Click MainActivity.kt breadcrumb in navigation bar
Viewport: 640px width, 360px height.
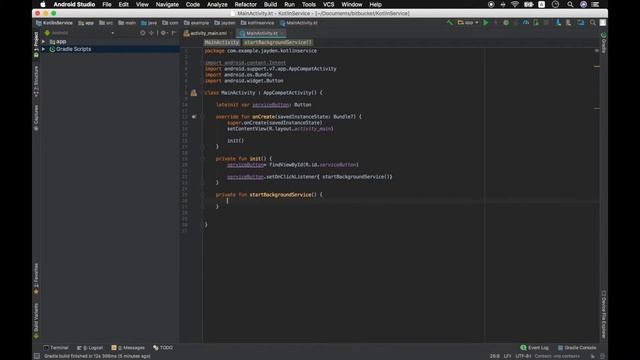pos(298,23)
